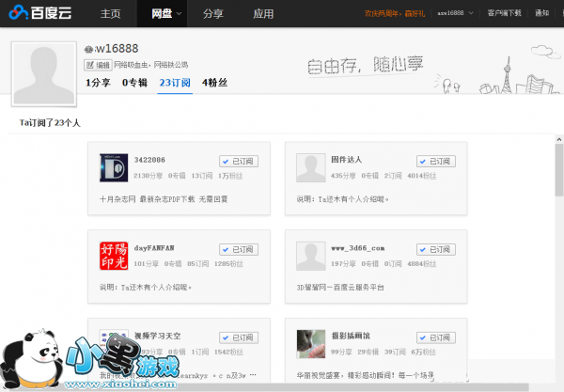Toggle 已订阅 for www_3d66_com
This screenshot has width=564, height=392.
(436, 249)
